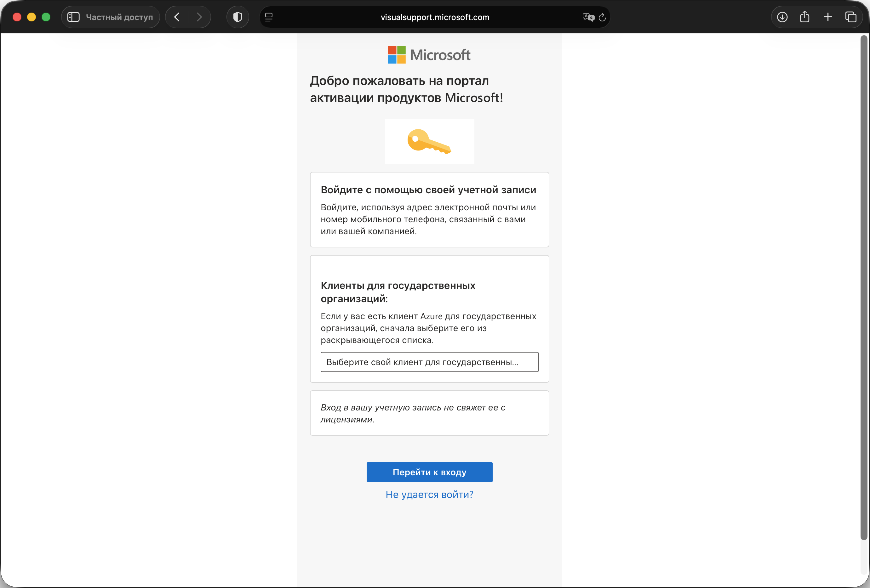Click the 'Перейти к входу' button

[x=429, y=472]
